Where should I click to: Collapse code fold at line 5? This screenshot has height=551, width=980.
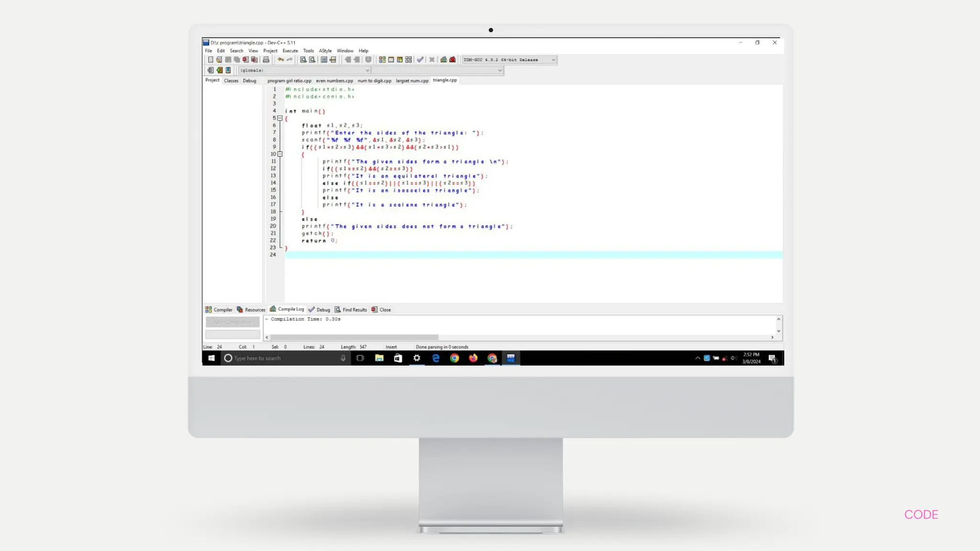[280, 118]
